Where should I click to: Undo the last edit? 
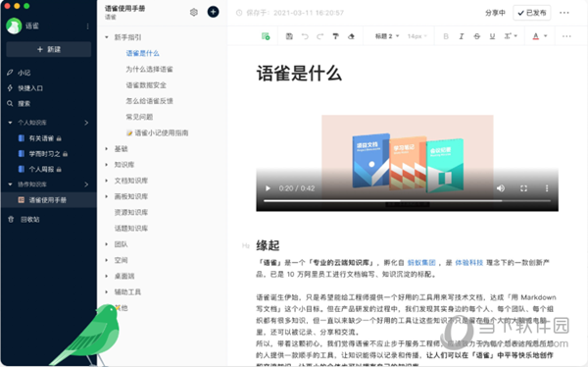(305, 36)
